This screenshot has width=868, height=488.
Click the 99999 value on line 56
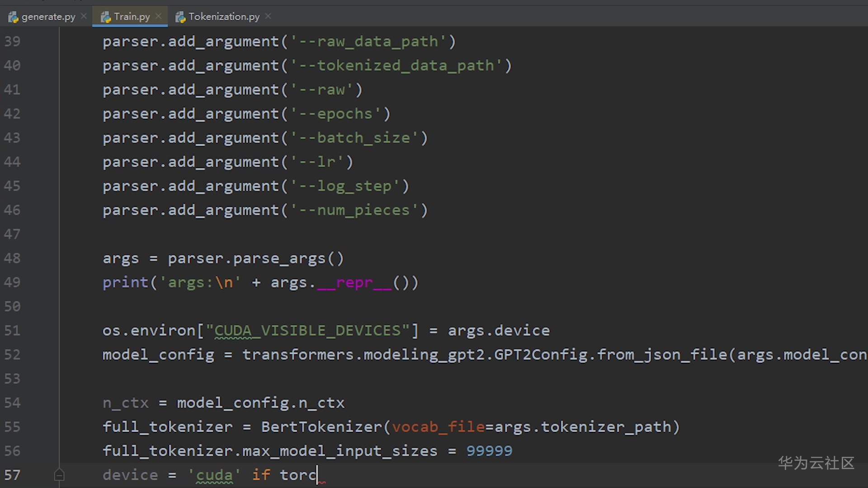coord(489,450)
